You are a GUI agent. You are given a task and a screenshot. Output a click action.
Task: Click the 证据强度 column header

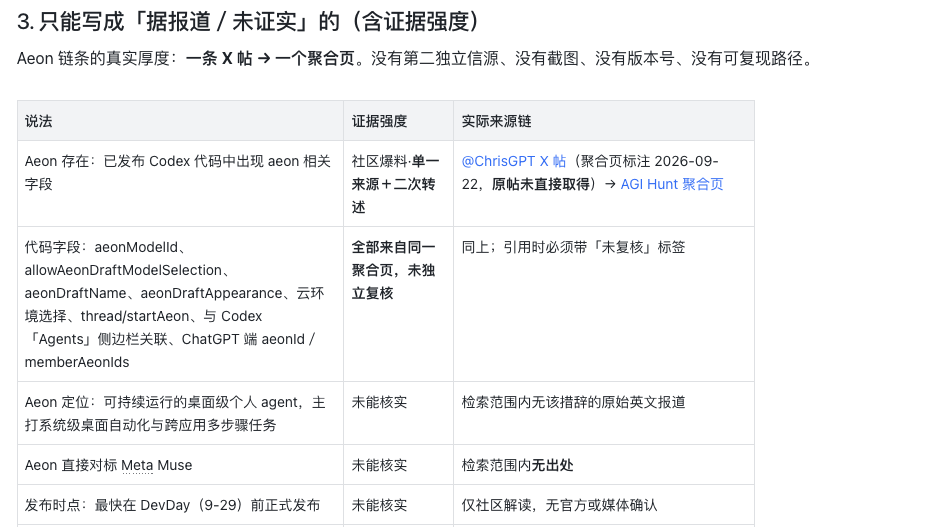[x=398, y=121]
